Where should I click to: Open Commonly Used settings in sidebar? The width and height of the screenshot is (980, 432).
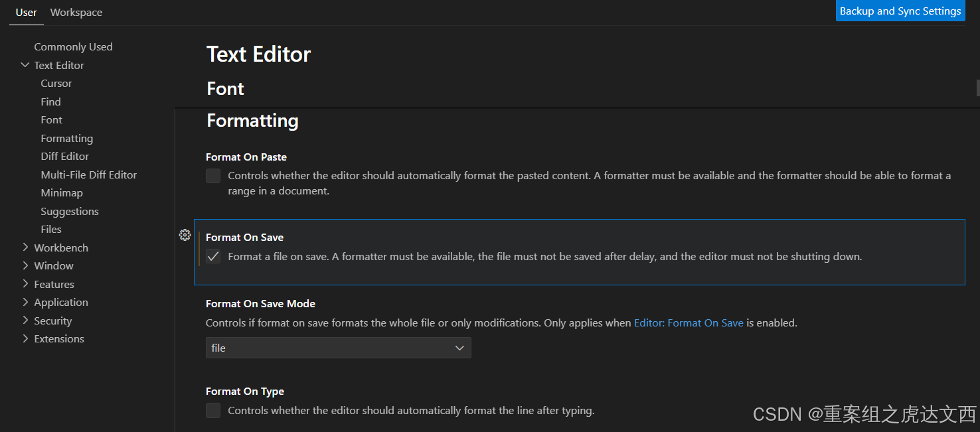pyautogui.click(x=73, y=46)
